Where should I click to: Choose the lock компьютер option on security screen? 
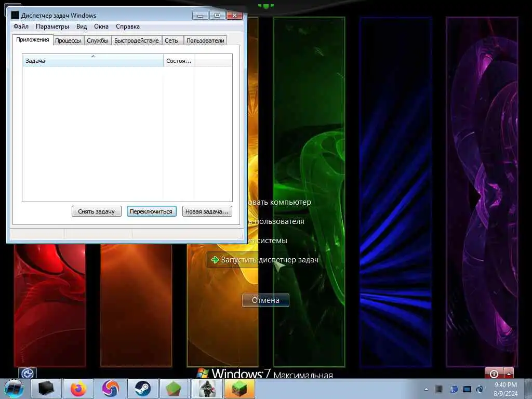[280, 202]
